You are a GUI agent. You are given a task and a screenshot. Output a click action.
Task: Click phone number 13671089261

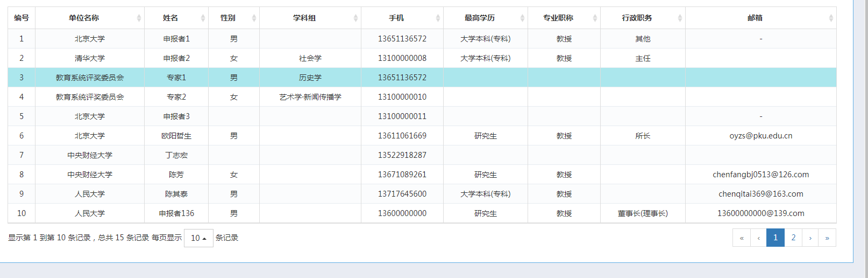[402, 175]
